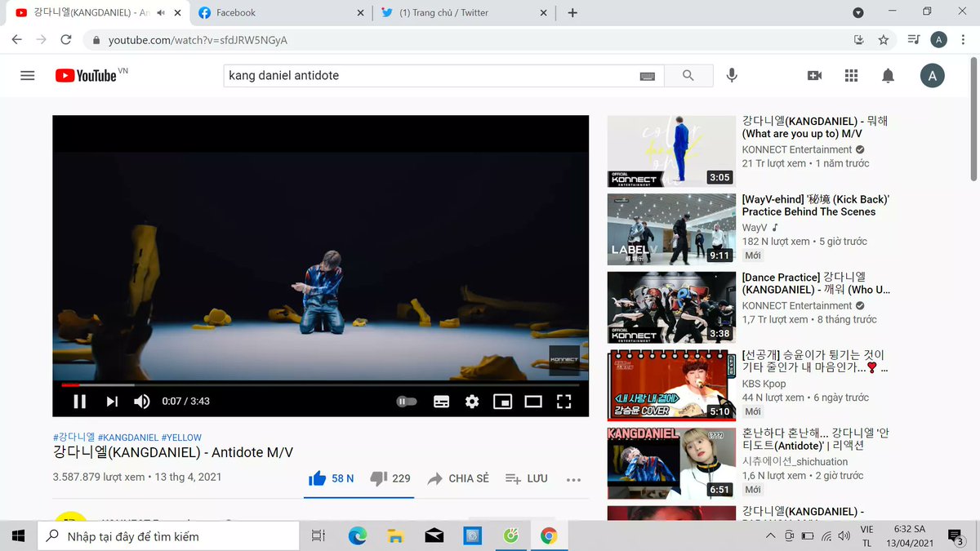980x551 pixels.
Task: Bookmark this page with star
Action: 883,40
